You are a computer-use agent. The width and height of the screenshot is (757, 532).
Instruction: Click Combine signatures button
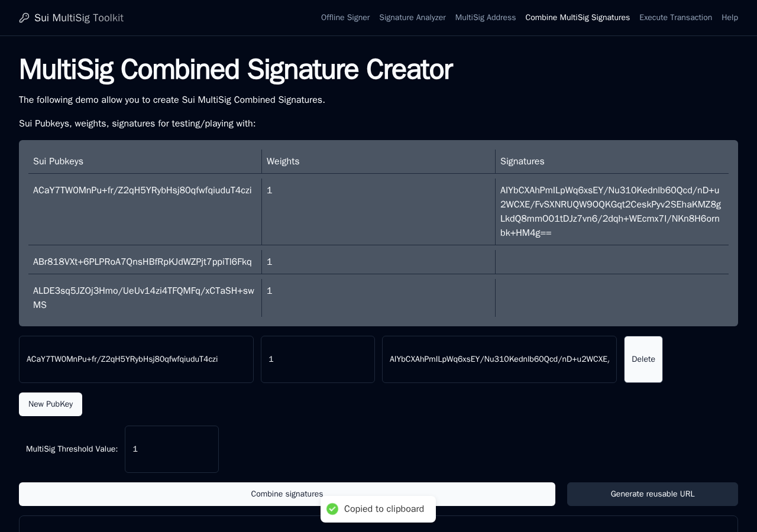click(x=287, y=494)
